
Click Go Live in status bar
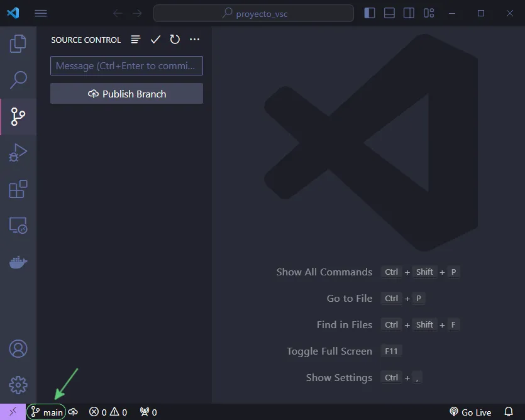tap(470, 412)
